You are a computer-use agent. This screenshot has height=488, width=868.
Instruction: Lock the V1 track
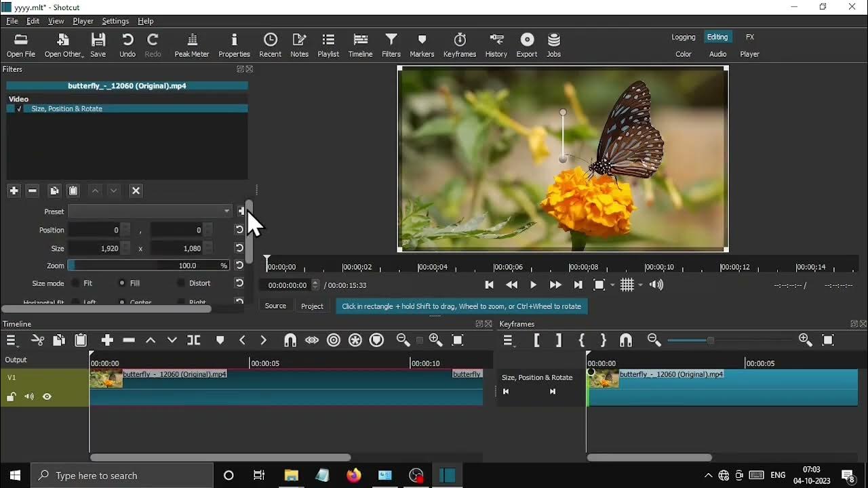(x=12, y=397)
